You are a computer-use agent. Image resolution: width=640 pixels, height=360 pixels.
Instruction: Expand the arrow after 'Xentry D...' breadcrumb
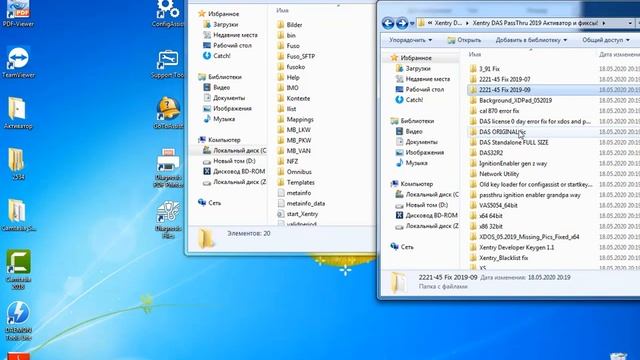pyautogui.click(x=467, y=23)
